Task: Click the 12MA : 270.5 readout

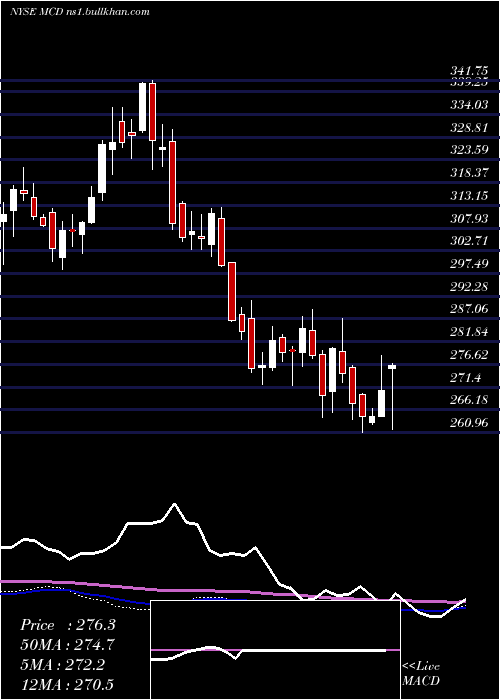Action: (67, 684)
